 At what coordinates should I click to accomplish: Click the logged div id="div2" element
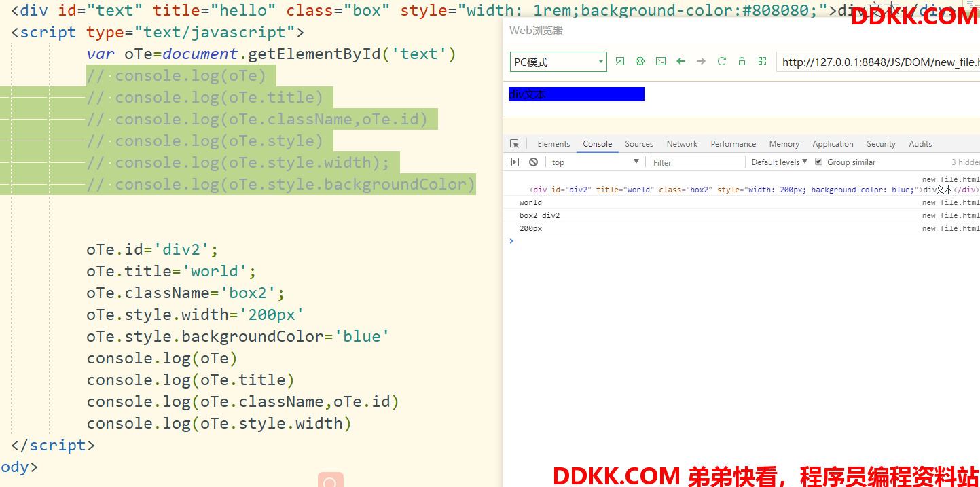click(x=754, y=190)
